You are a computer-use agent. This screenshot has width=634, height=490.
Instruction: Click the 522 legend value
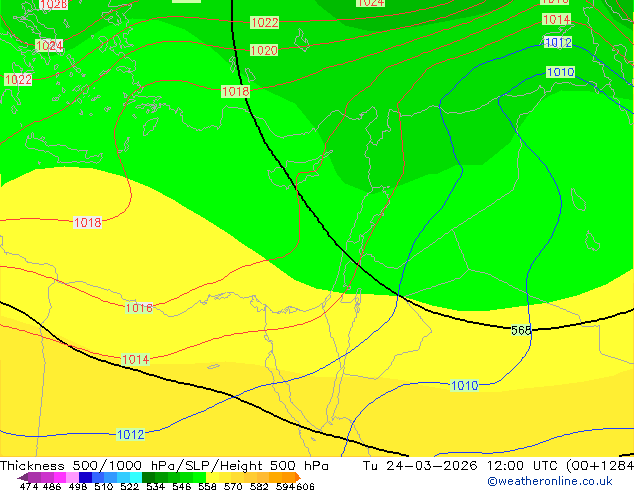pos(129,486)
